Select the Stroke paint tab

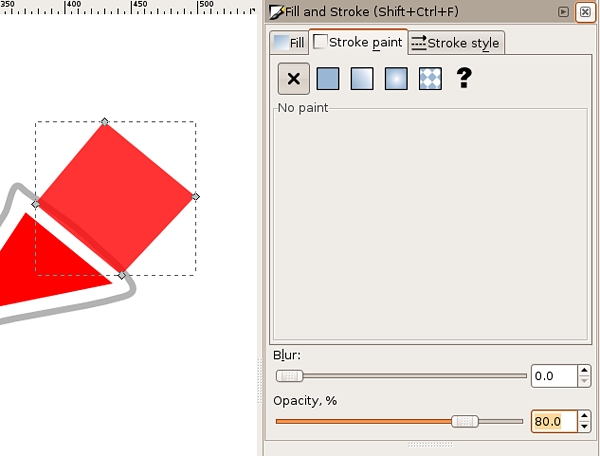(358, 42)
